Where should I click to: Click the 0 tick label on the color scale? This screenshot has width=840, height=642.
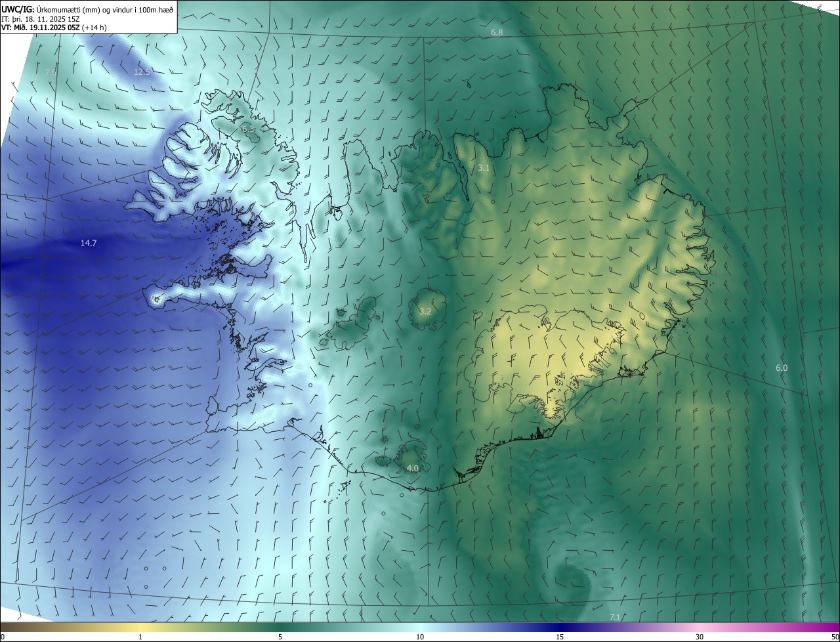tap(3, 637)
